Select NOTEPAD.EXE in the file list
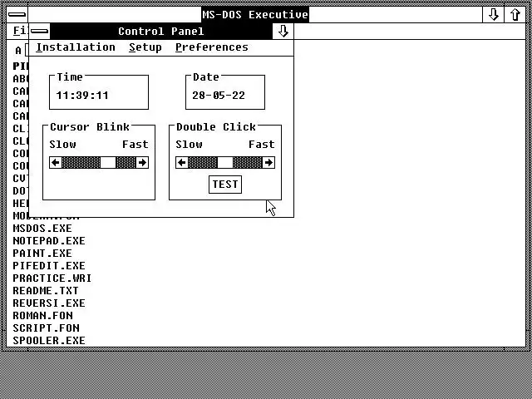Image resolution: width=532 pixels, height=399 pixels. 49,240
